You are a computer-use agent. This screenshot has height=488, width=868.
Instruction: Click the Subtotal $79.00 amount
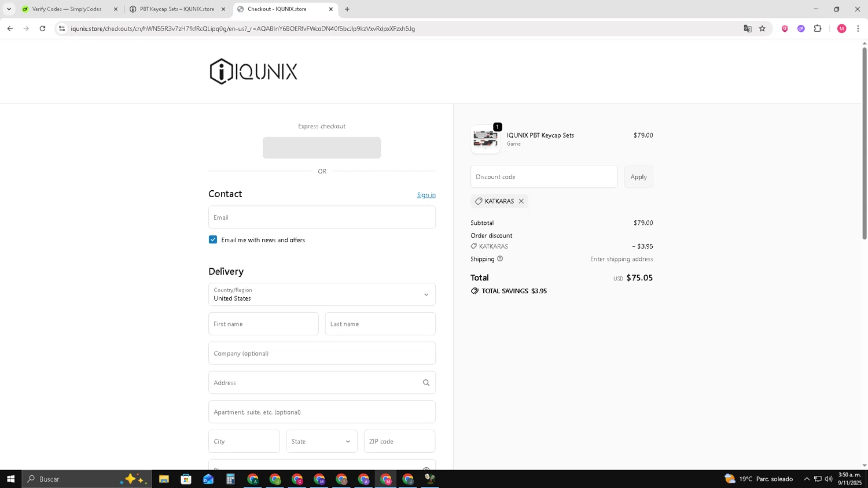coord(643,223)
